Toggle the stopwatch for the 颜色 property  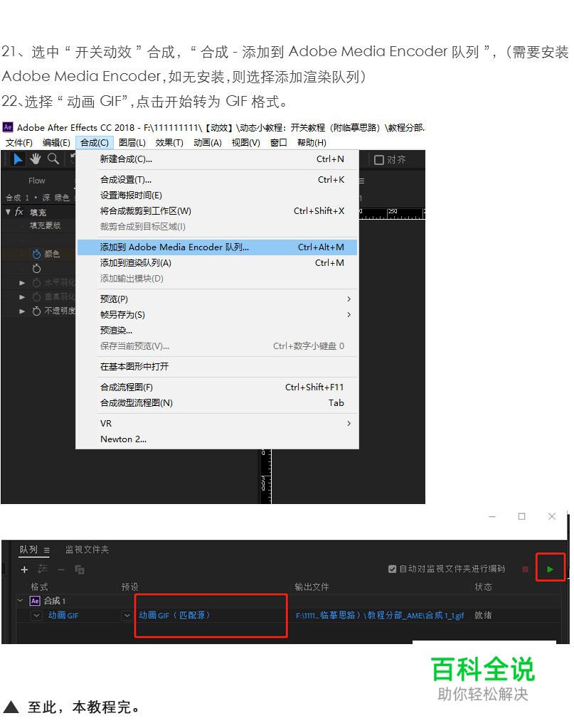[x=37, y=253]
